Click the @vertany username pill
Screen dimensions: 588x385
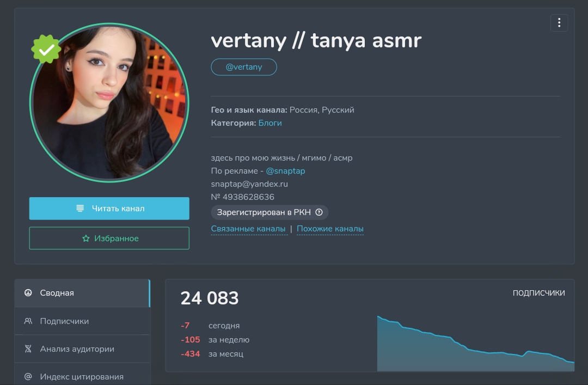click(x=244, y=67)
